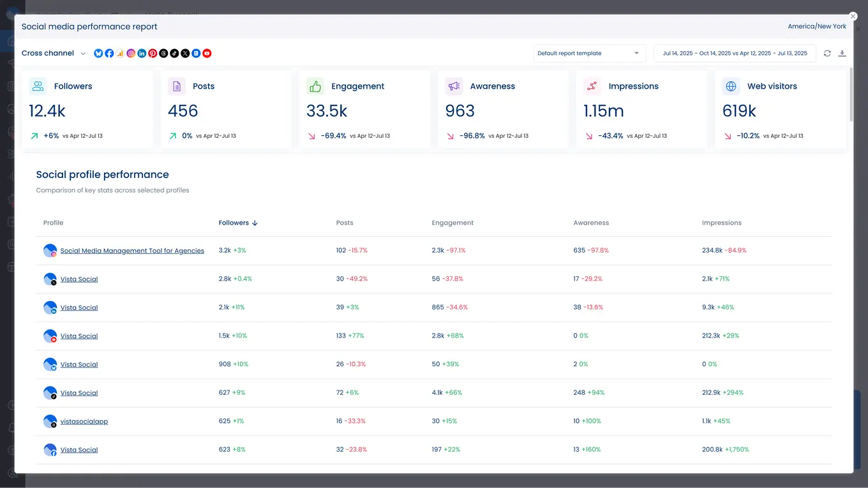The image size is (868, 488).
Task: Select the YouTube channel icon
Action: [x=207, y=54]
